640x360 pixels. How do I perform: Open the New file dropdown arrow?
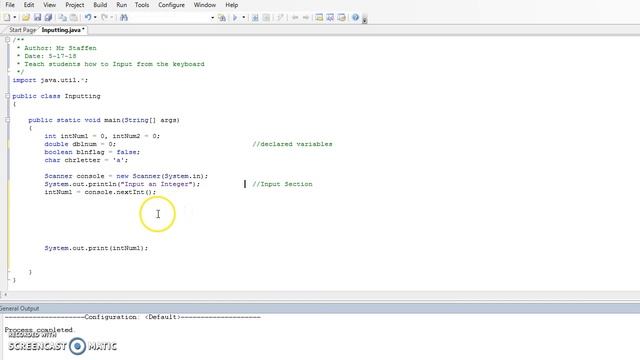coord(15,18)
